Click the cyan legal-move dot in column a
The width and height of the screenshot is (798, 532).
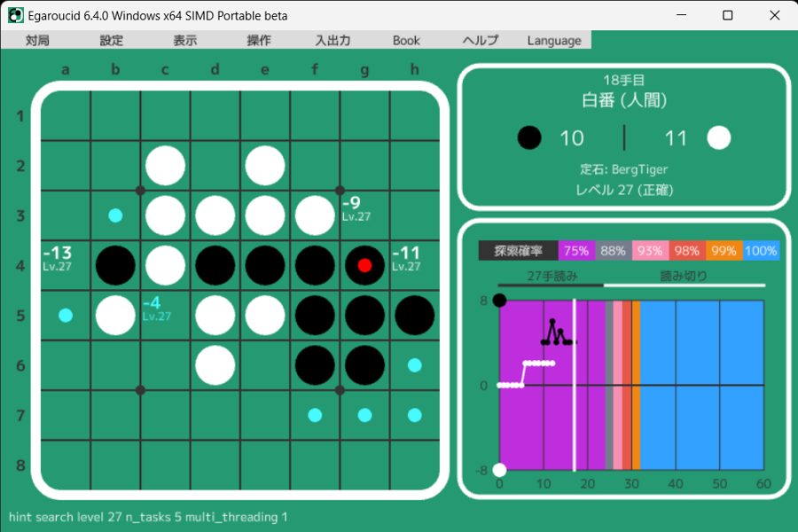(x=66, y=315)
